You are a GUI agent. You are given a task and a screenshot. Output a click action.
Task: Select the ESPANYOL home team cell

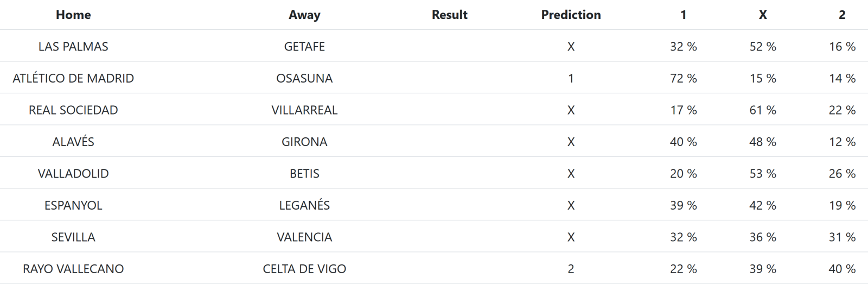pos(73,205)
